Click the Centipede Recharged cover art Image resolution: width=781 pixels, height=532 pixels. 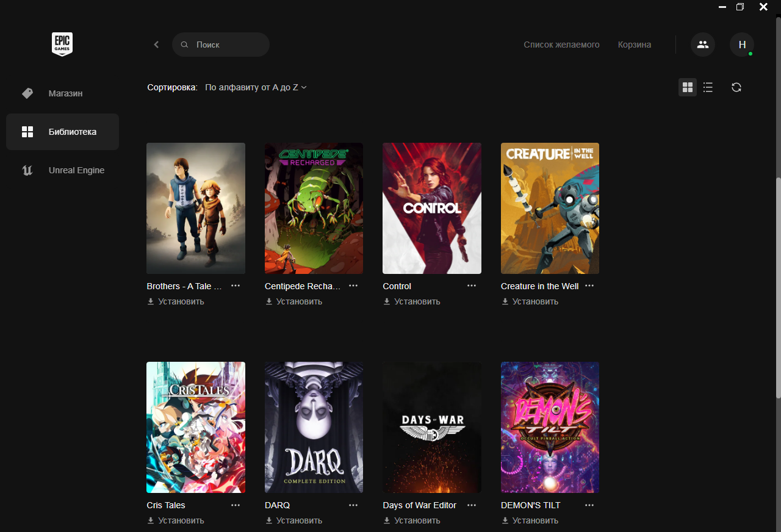314,208
